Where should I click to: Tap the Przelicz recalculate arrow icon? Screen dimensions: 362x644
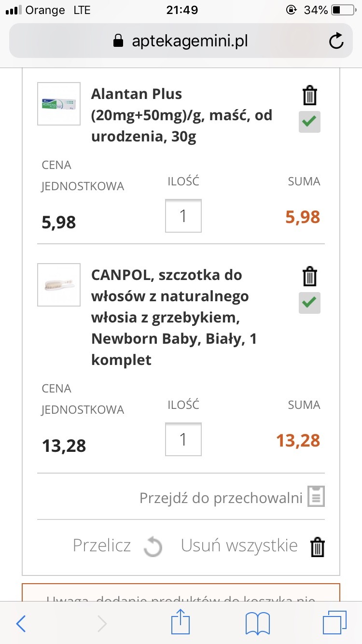coord(153,547)
